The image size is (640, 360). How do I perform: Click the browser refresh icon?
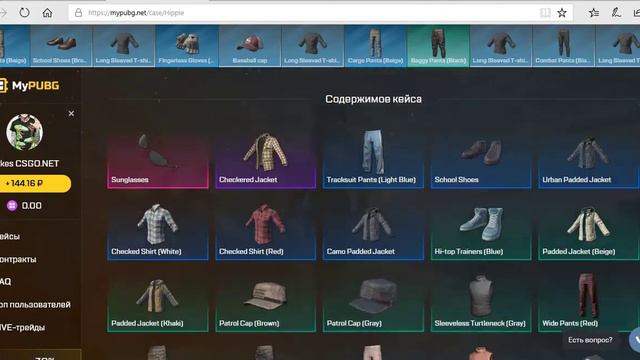tap(24, 13)
